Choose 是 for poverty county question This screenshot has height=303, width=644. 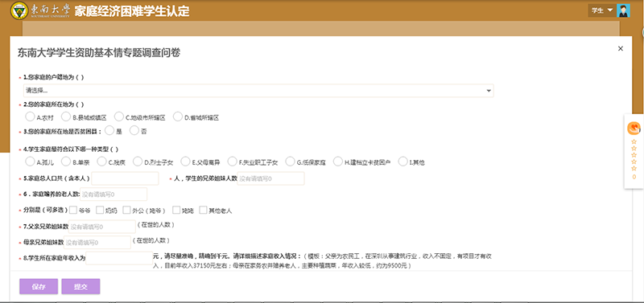[109, 131]
